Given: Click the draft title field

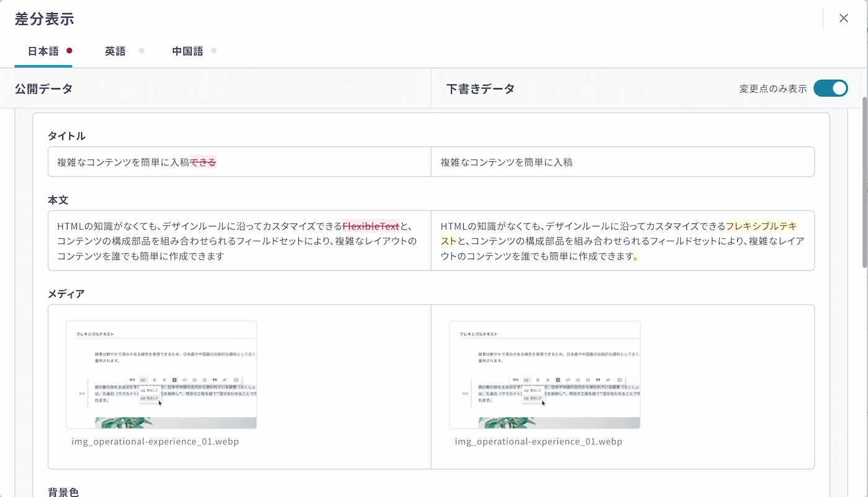Looking at the screenshot, I should point(622,162).
